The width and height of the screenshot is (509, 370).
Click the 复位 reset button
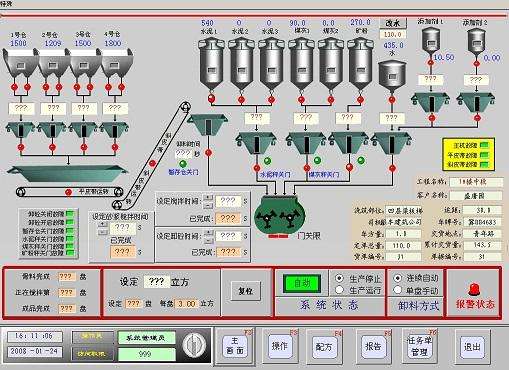tap(246, 291)
